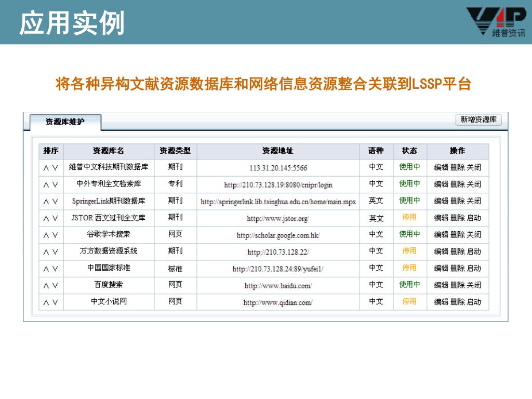Edit 万方数据资源系统 via 编辑 link
The image size is (532, 399).
(x=442, y=251)
